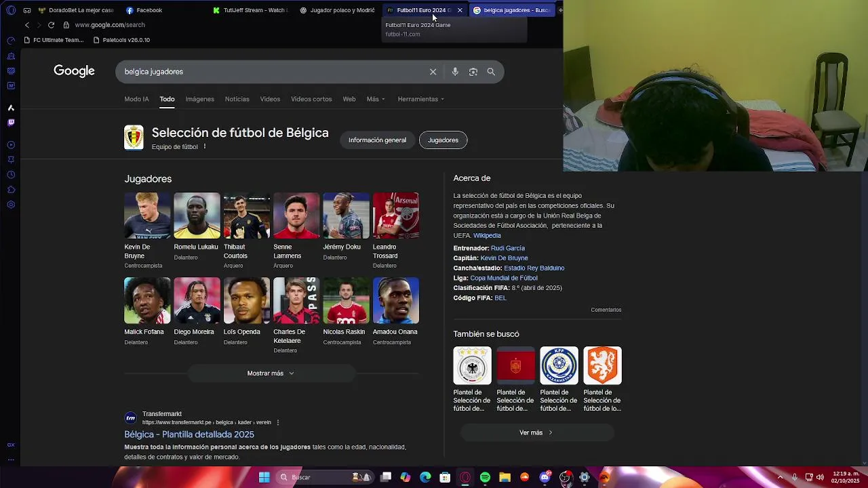Switch to the Videos search tab
Image resolution: width=868 pixels, height=488 pixels.
point(270,99)
